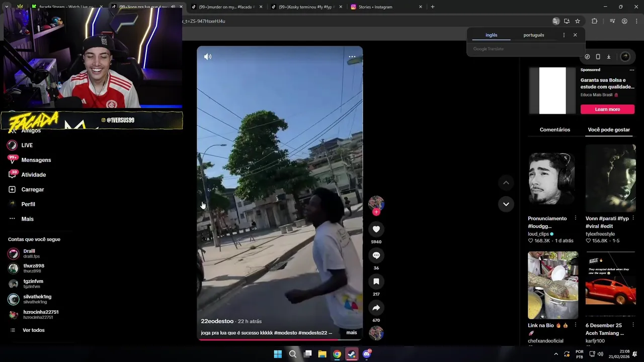
Task: Open the creator avatar beside the video
Action: (x=376, y=203)
